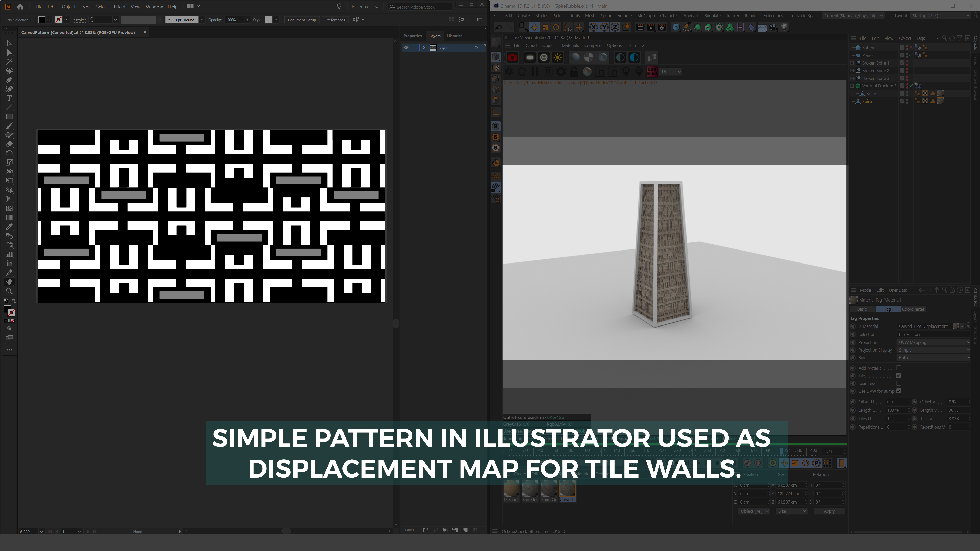This screenshot has height=551, width=980.
Task: Open the MoGraph menu
Action: [646, 16]
